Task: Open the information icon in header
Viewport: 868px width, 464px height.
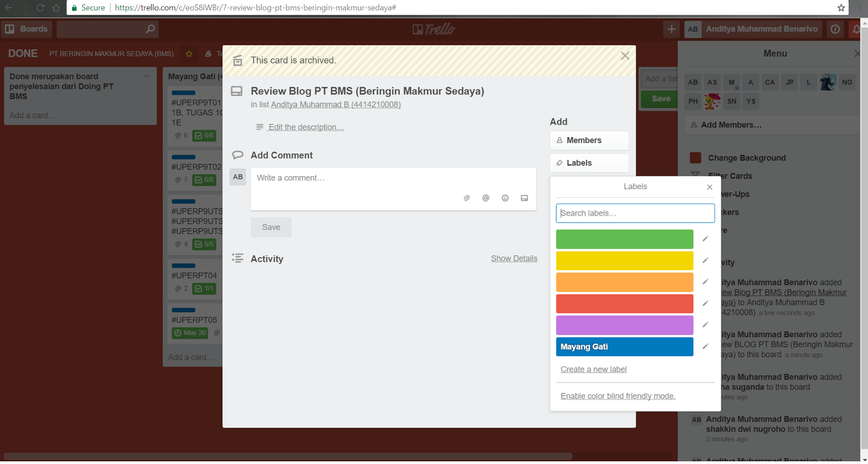Action: 835,29
